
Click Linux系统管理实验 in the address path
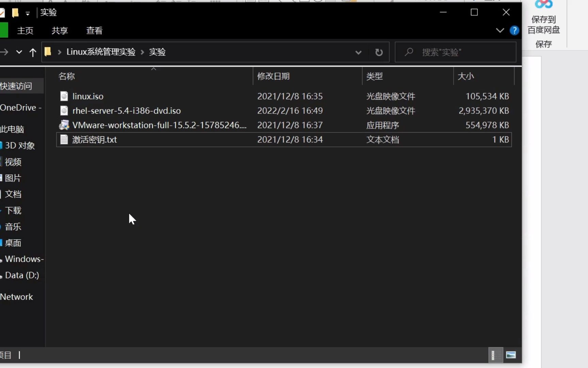(x=101, y=52)
